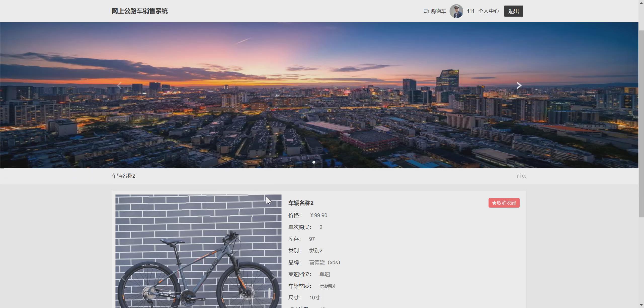Select the carousel dot indicator
644x308 pixels.
coord(314,162)
